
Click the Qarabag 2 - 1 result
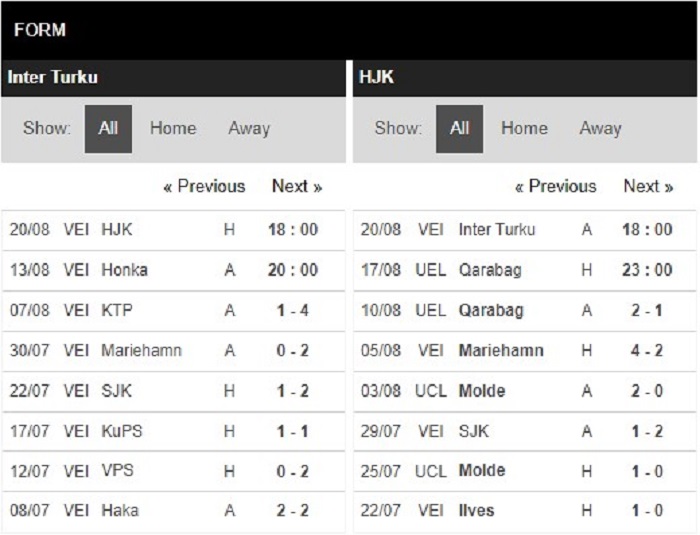tap(646, 310)
